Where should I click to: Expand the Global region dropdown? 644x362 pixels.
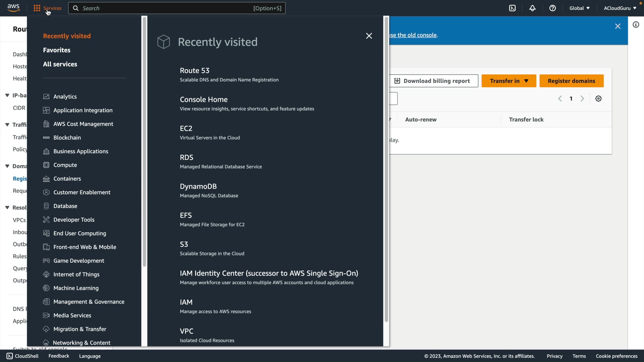(579, 8)
